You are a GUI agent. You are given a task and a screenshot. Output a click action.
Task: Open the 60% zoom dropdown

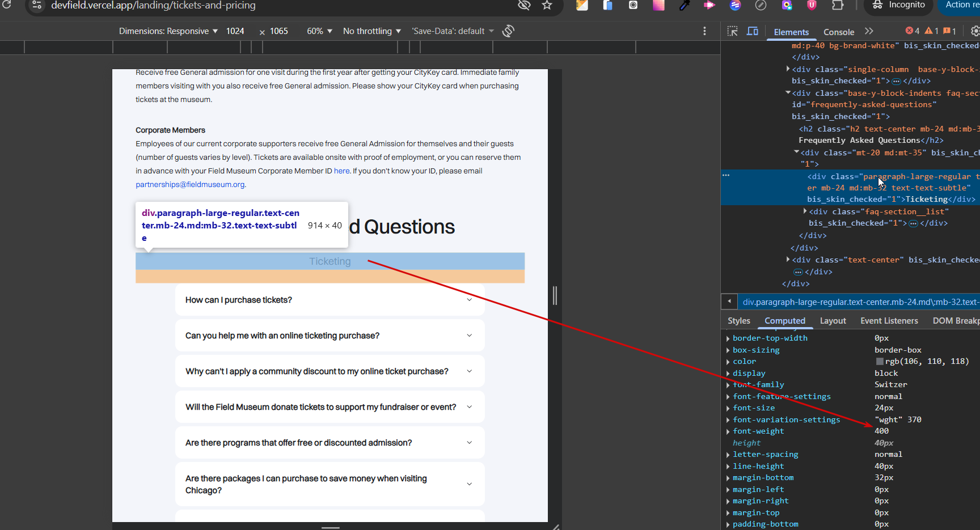(x=319, y=31)
